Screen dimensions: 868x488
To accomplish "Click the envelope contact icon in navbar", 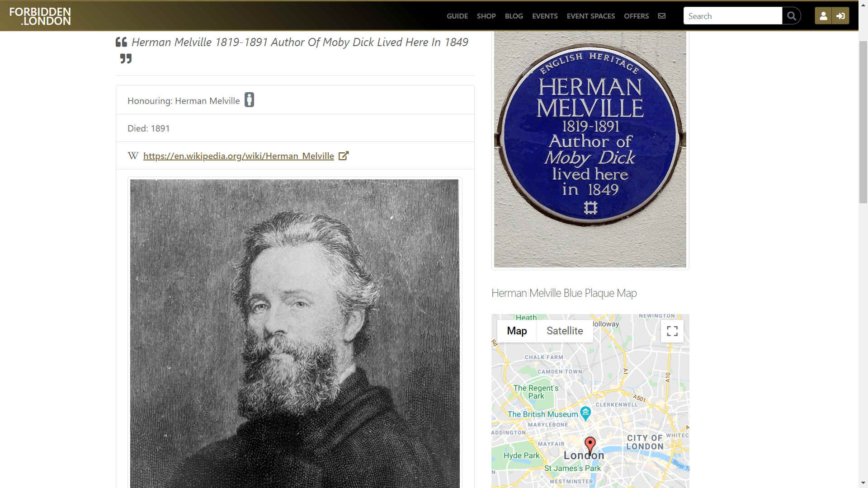I will 662,16.
